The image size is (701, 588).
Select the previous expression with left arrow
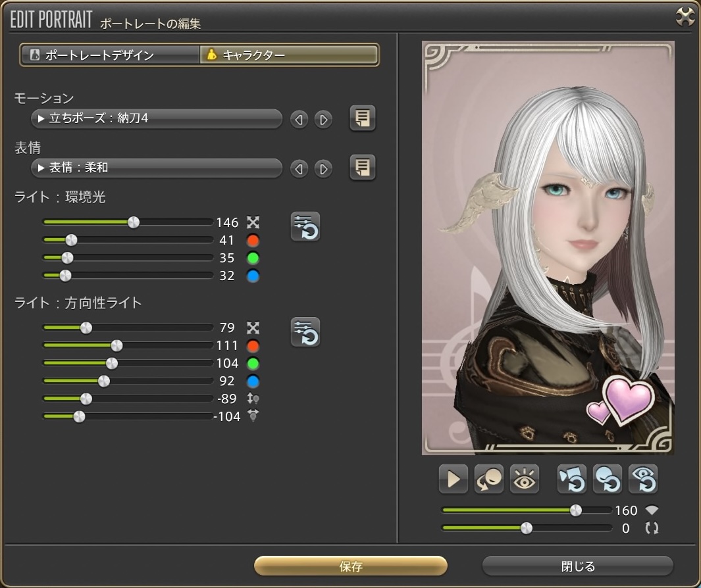point(299,169)
